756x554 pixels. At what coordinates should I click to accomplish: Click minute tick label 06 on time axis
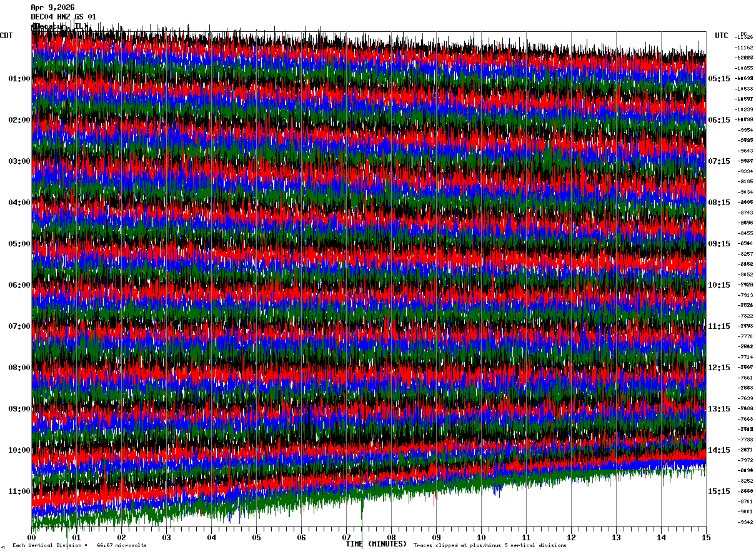pyautogui.click(x=302, y=537)
